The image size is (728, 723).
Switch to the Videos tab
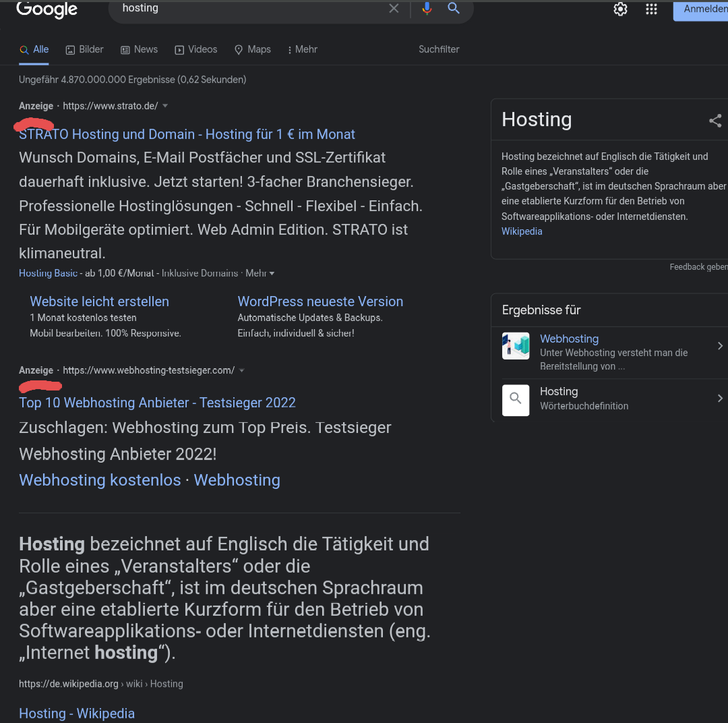click(x=196, y=49)
